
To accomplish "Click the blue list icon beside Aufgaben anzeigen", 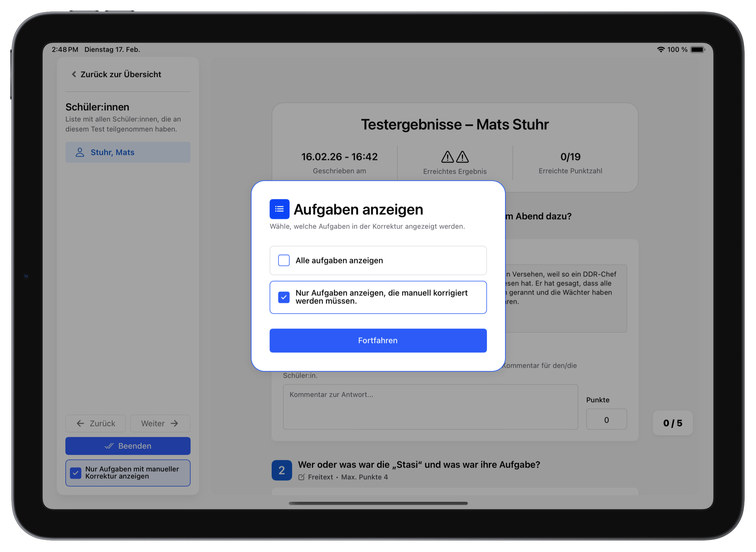I will (x=279, y=209).
